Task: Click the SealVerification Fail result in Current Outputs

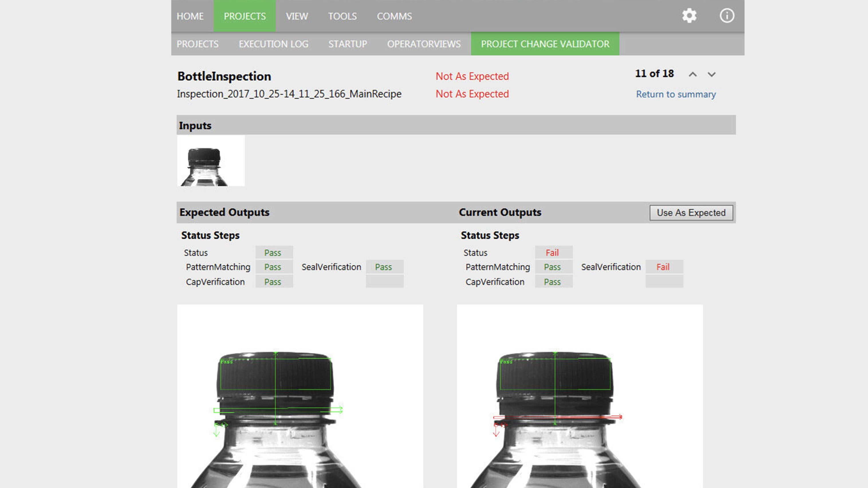Action: tap(664, 267)
